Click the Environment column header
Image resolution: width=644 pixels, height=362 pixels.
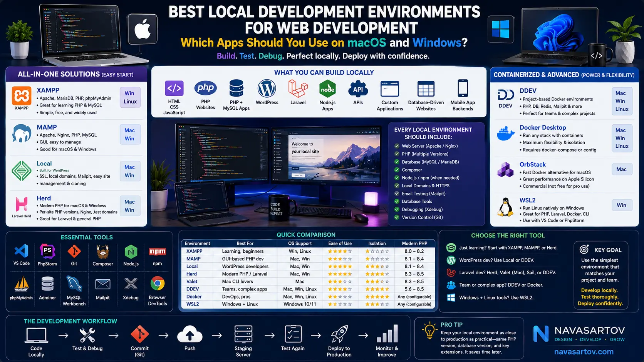tap(197, 244)
